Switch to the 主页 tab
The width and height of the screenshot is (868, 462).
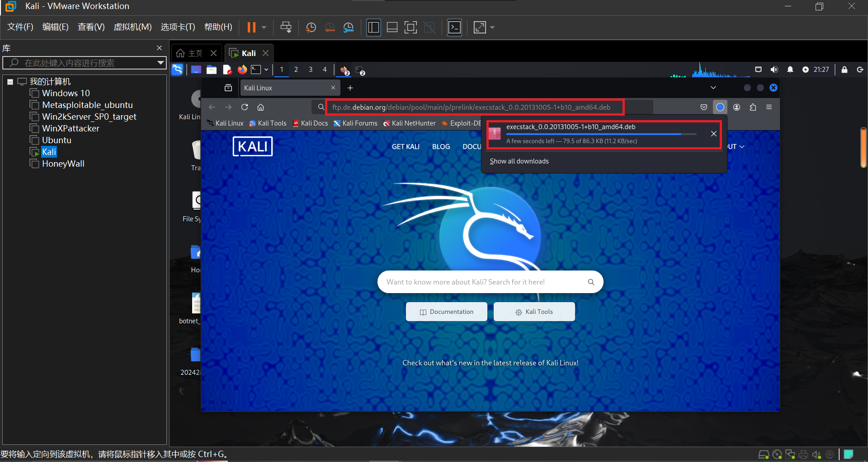point(190,53)
